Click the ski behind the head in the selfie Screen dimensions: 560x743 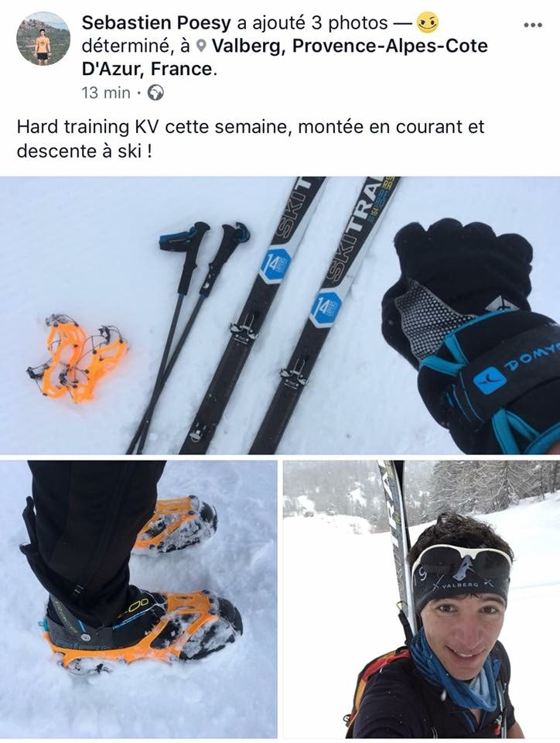(398, 550)
